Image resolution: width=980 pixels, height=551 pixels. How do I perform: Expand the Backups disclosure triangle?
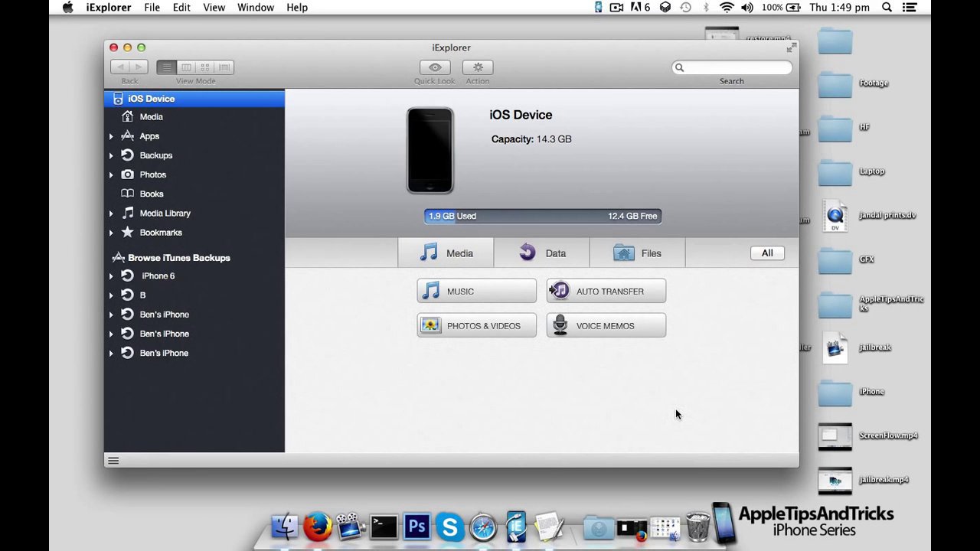[x=111, y=155]
